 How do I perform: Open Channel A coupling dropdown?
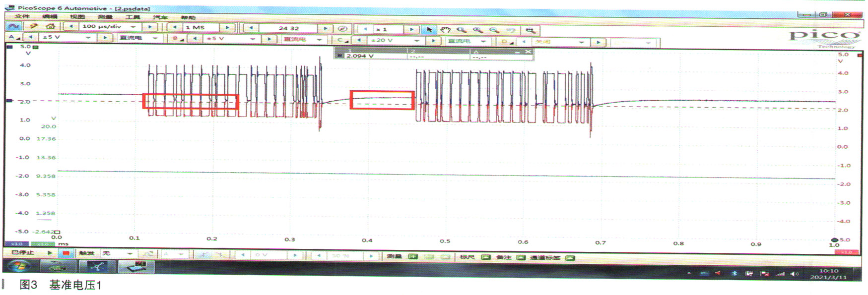point(154,38)
